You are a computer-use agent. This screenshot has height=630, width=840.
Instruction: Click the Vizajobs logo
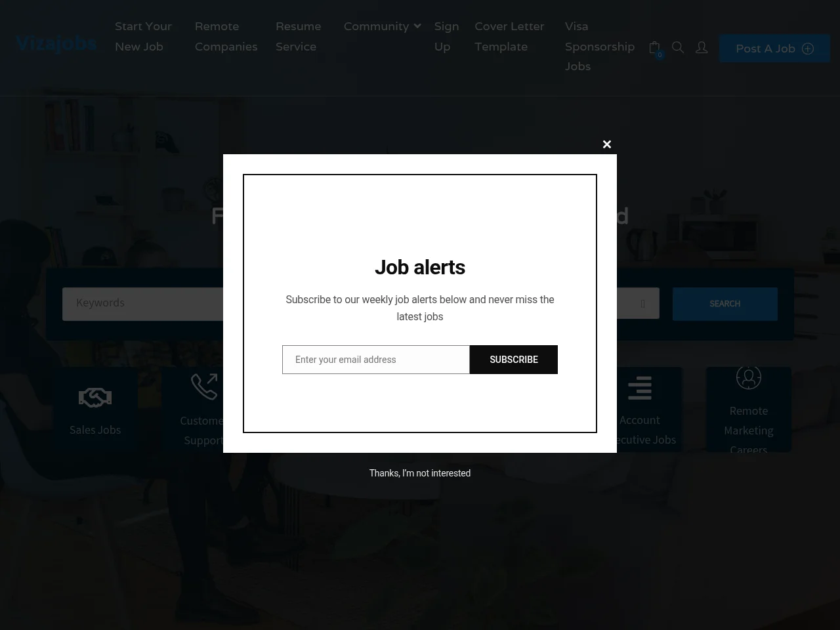56,44
